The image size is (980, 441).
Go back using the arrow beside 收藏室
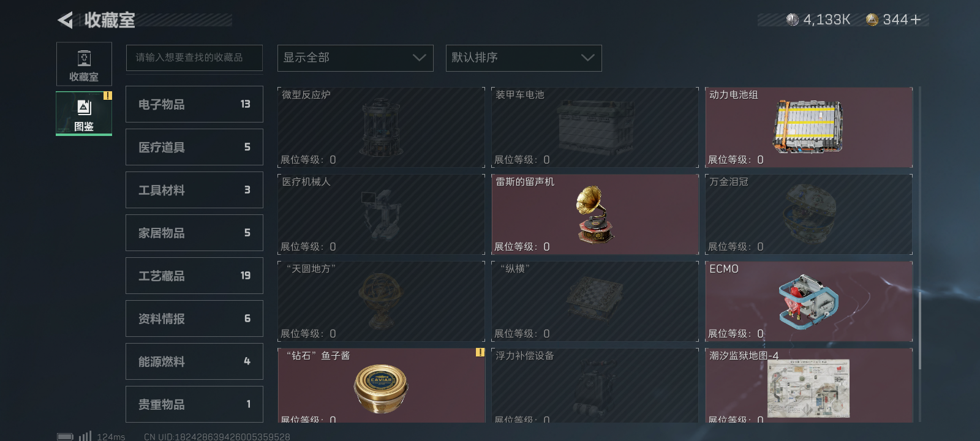65,20
